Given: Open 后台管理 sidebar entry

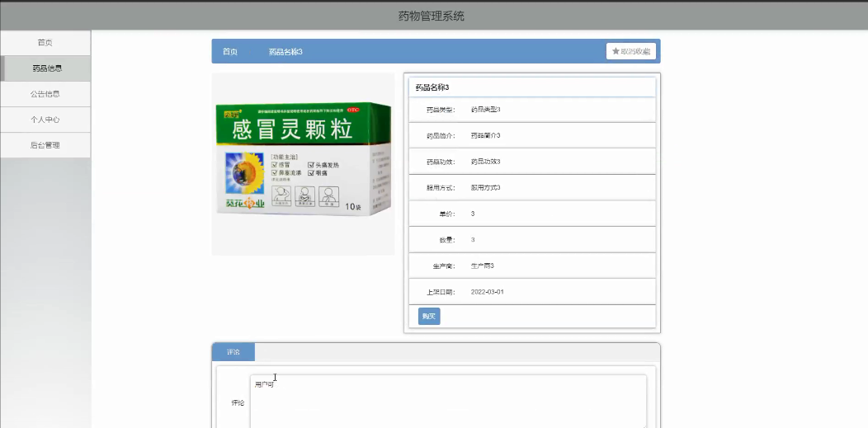Looking at the screenshot, I should (45, 145).
